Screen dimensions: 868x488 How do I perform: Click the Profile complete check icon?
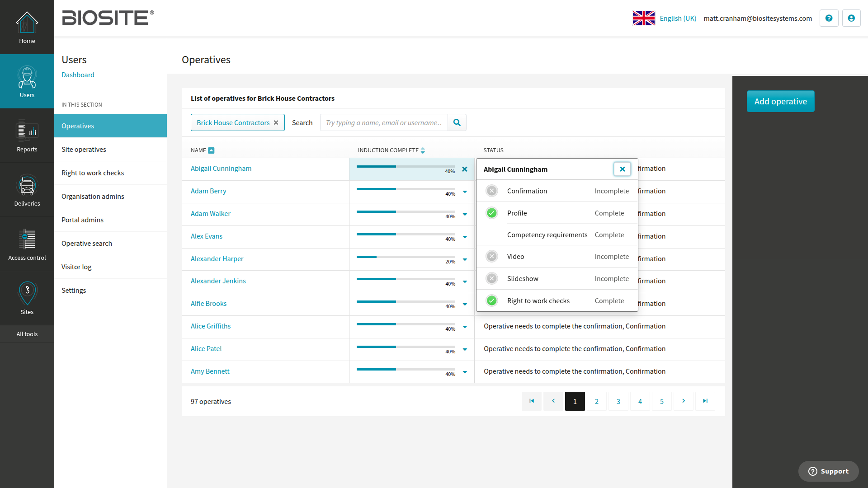492,213
